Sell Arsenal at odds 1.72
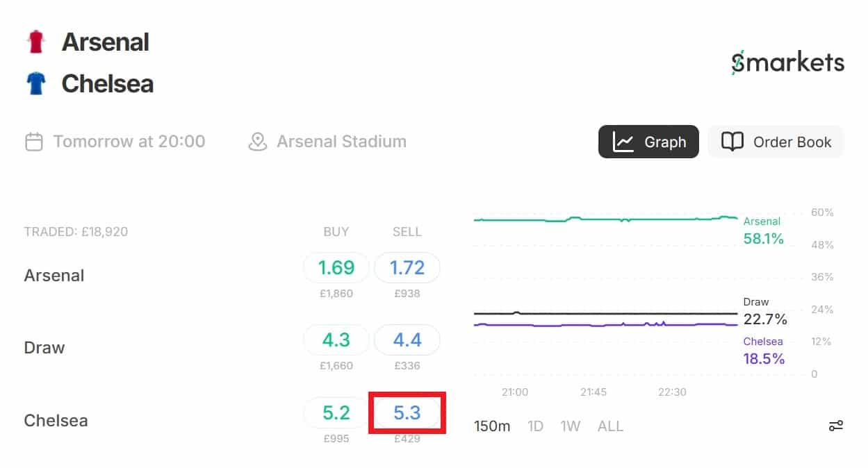This screenshot has width=868, height=468. 407,267
